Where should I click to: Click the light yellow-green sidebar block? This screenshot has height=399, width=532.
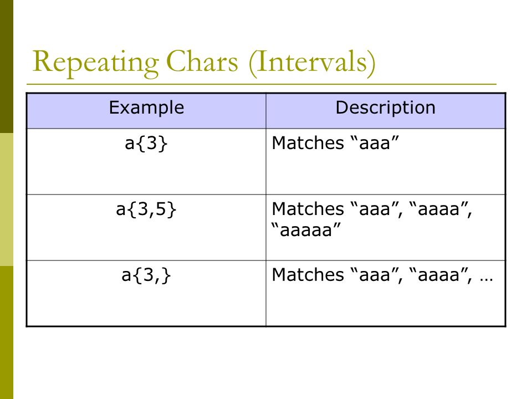[x=7, y=199]
